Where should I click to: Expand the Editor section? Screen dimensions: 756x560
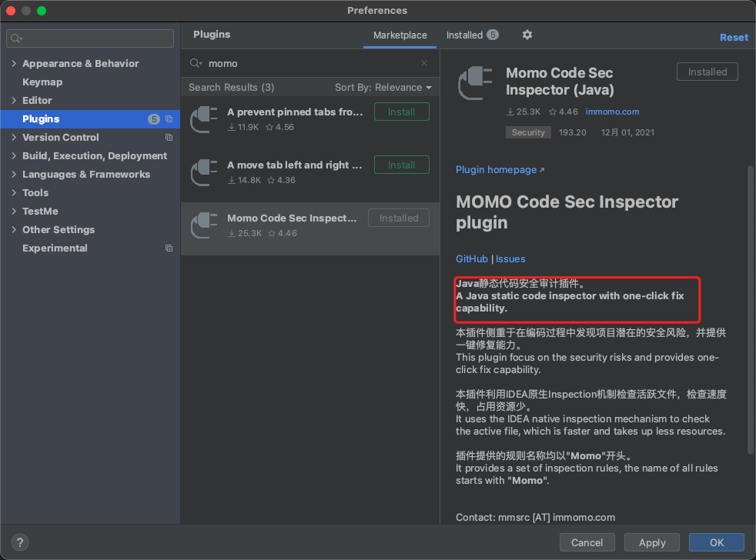pos(14,100)
